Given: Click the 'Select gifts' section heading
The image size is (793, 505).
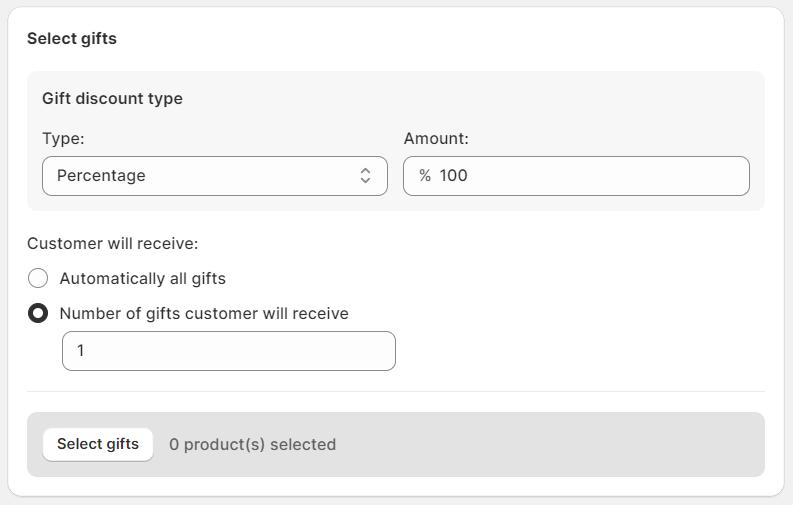Looking at the screenshot, I should pos(72,38).
